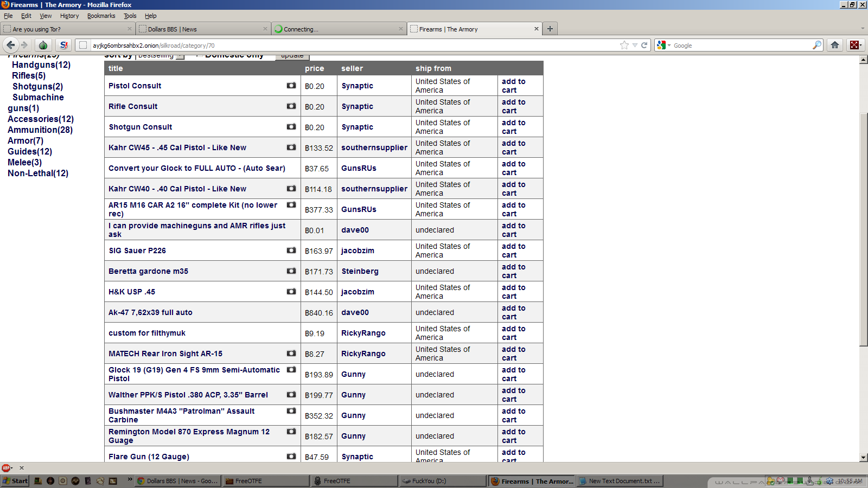The image size is (868, 488).
Task: Open seller Steinberg's profile
Action: pos(360,271)
